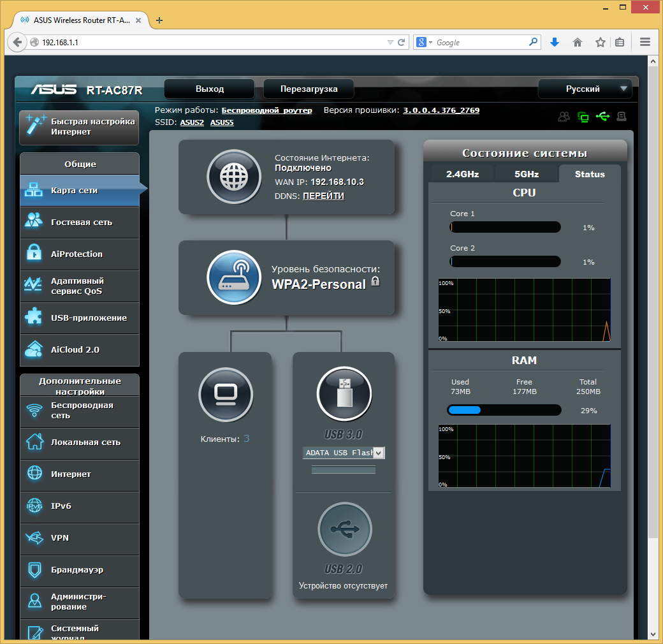Click the Internet status globe icon

point(234,177)
